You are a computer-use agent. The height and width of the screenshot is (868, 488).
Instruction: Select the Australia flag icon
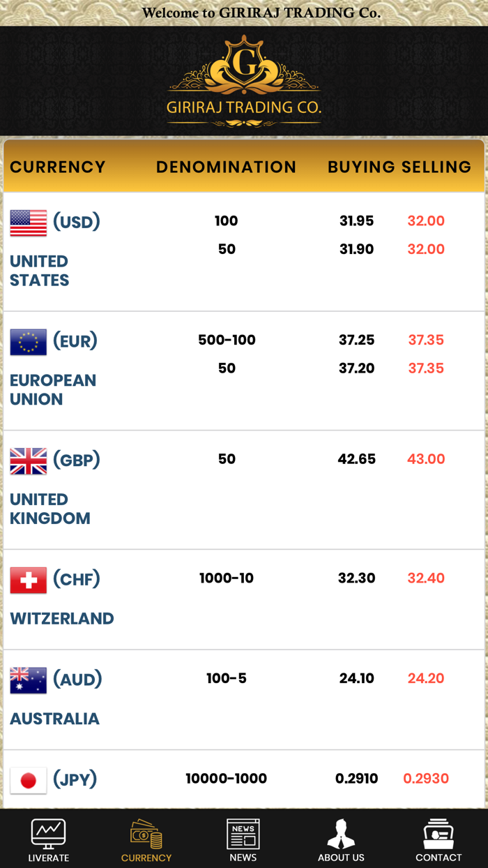pos(29,680)
